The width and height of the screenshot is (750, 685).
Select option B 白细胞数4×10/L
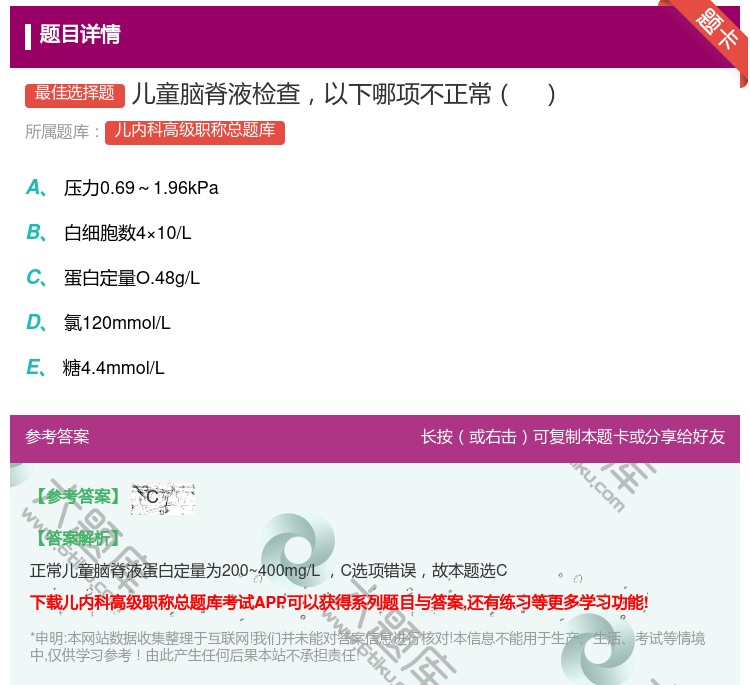click(x=109, y=233)
